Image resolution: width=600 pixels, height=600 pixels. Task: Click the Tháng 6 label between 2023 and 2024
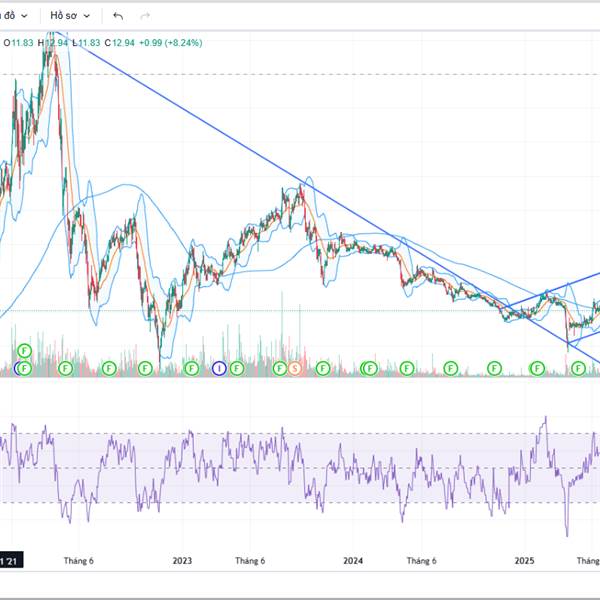250,561
